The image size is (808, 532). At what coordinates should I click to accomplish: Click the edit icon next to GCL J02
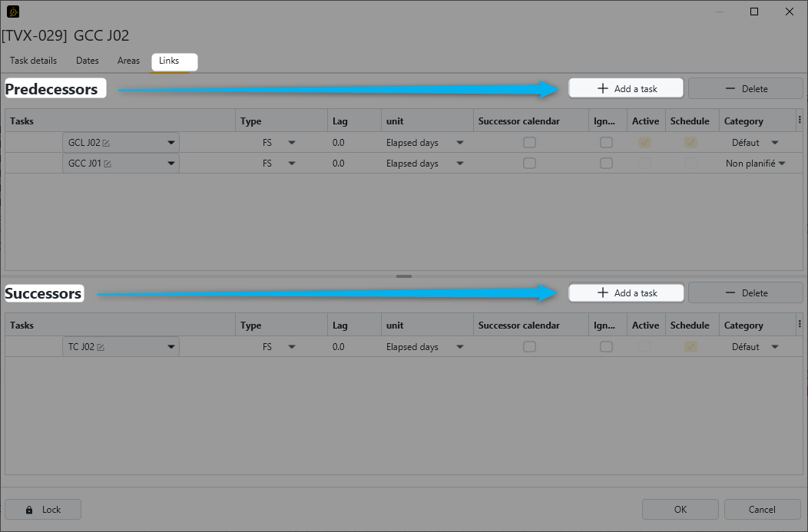pos(106,143)
